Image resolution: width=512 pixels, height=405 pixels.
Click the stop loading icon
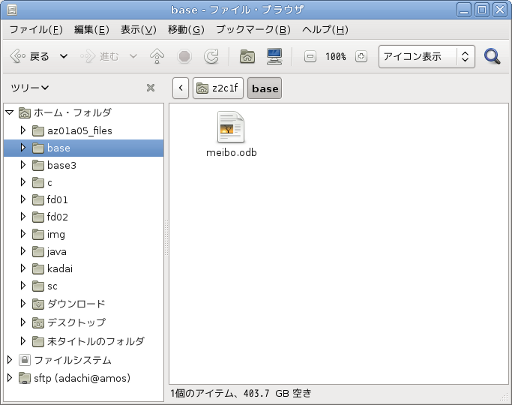pos(184,56)
